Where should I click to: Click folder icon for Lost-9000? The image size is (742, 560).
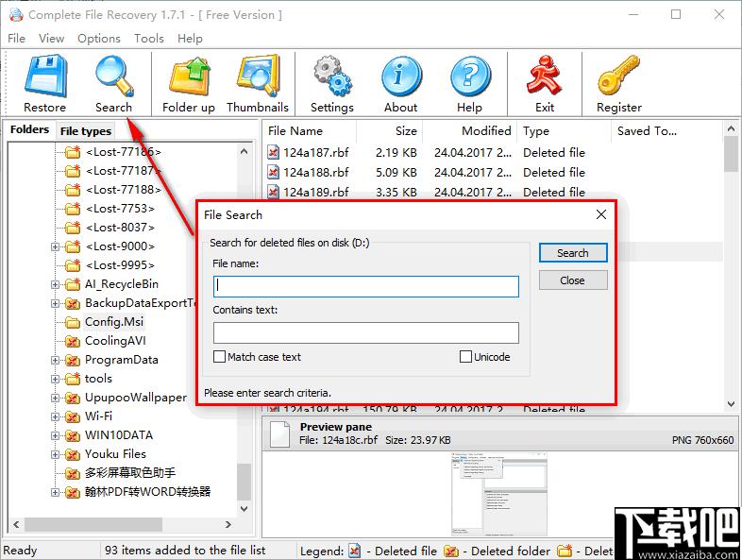tap(73, 246)
